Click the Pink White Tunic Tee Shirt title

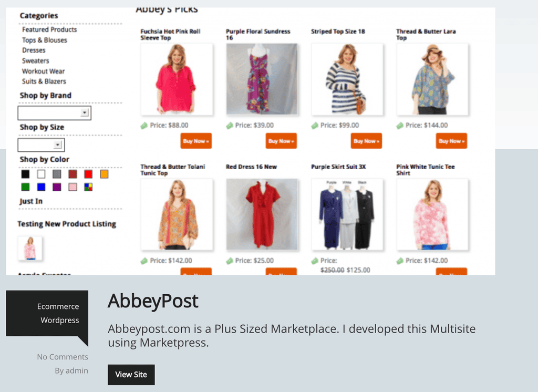426,170
